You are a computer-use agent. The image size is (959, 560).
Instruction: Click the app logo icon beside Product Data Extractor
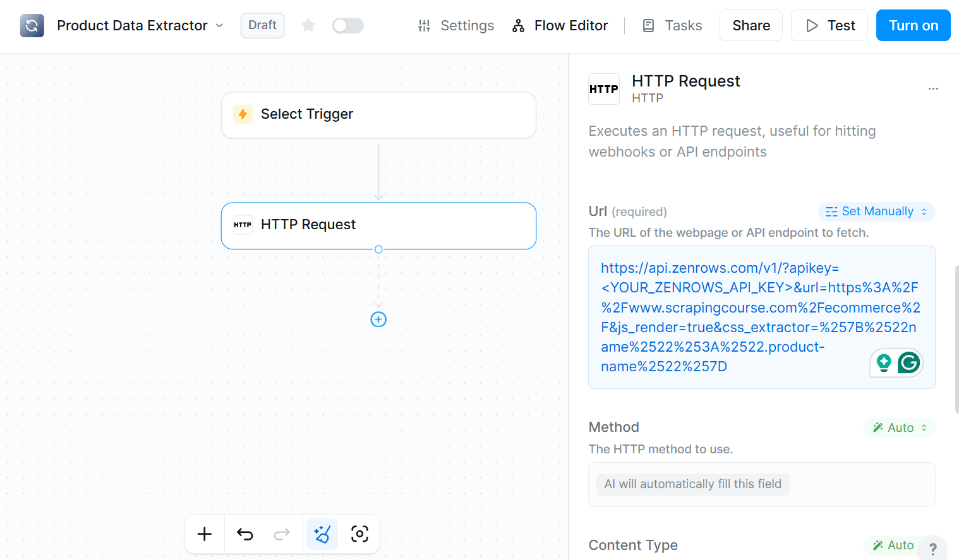coord(32,25)
